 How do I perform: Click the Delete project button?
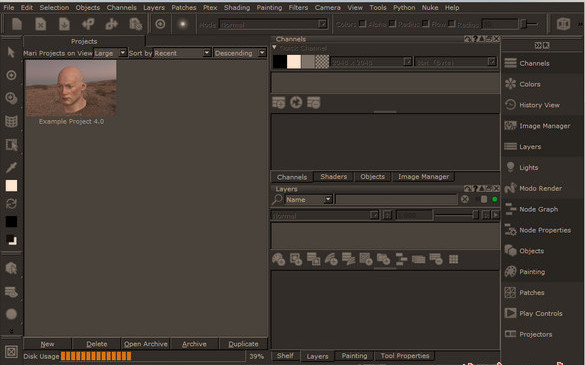97,344
